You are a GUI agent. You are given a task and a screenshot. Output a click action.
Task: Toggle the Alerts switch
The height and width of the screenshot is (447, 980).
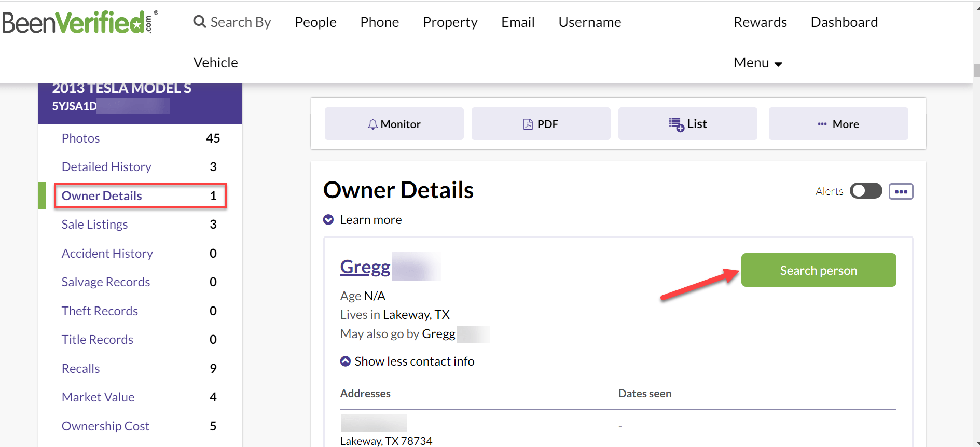866,191
